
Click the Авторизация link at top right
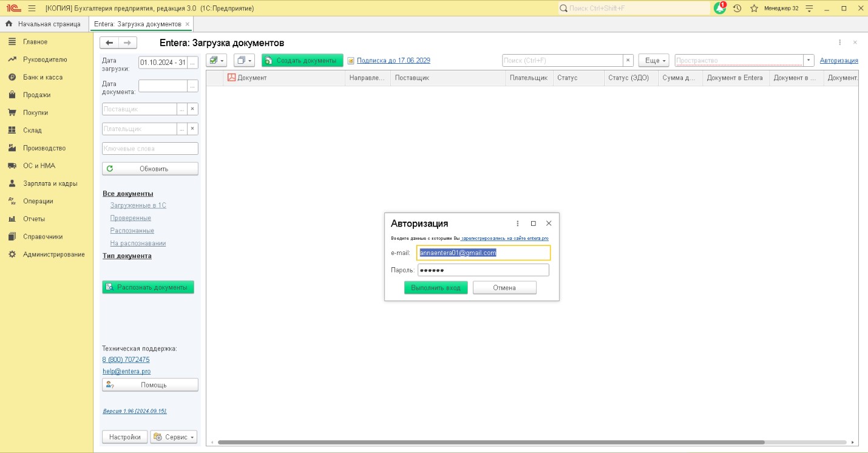tap(839, 60)
